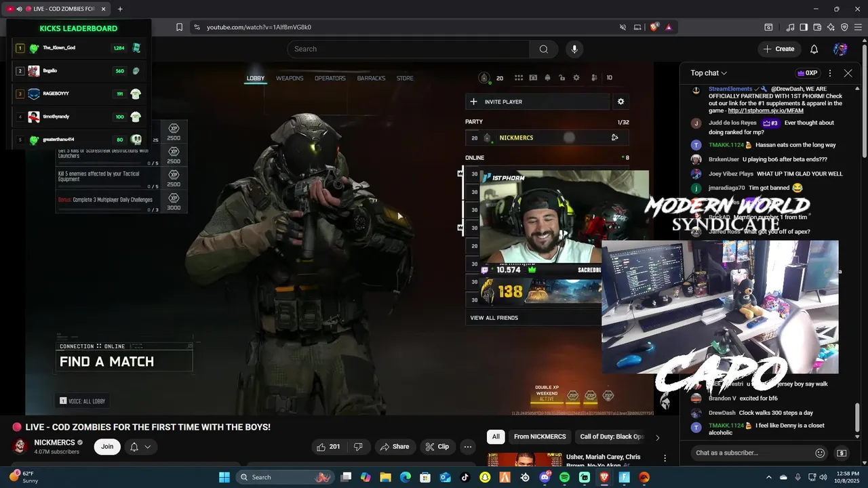
Task: Open Discord from the taskbar
Action: click(x=545, y=477)
